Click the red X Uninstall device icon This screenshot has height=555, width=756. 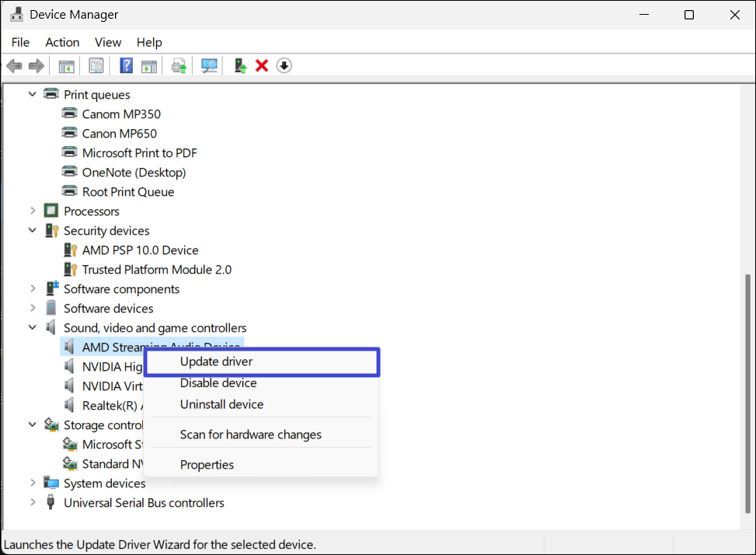[x=262, y=66]
